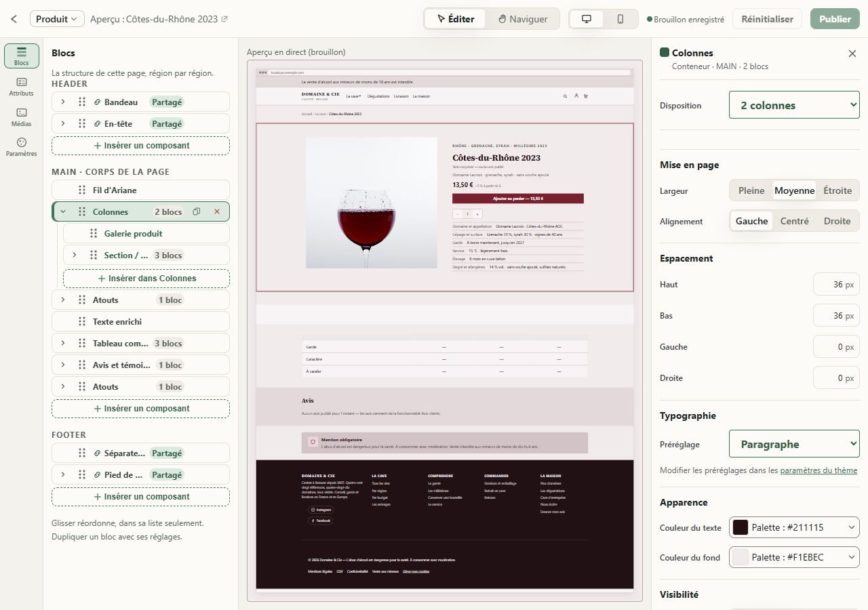868x610 pixels.
Task: Align content Droite
Action: click(x=837, y=221)
